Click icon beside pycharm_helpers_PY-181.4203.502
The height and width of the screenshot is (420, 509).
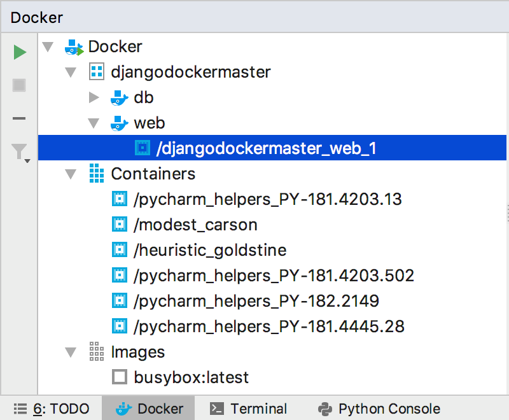coord(120,276)
